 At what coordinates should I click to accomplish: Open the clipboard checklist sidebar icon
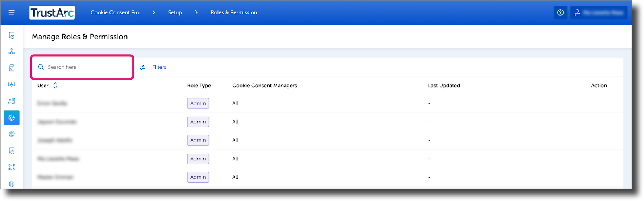[x=12, y=68]
